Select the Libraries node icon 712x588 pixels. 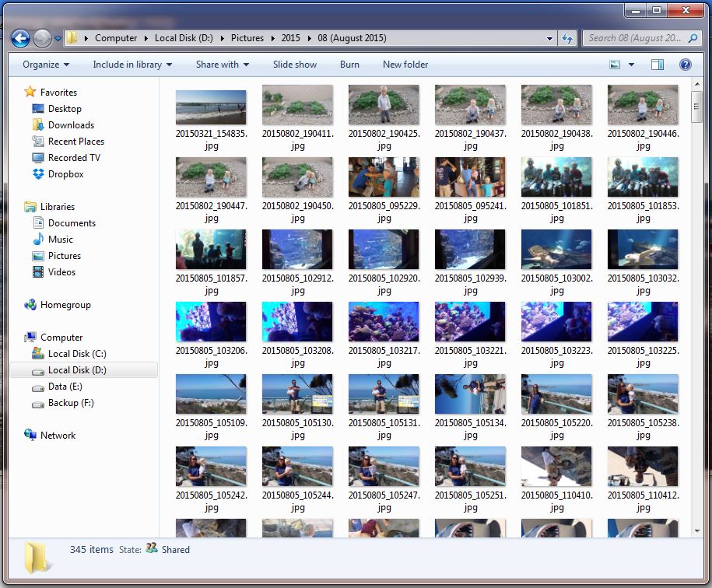(30, 206)
